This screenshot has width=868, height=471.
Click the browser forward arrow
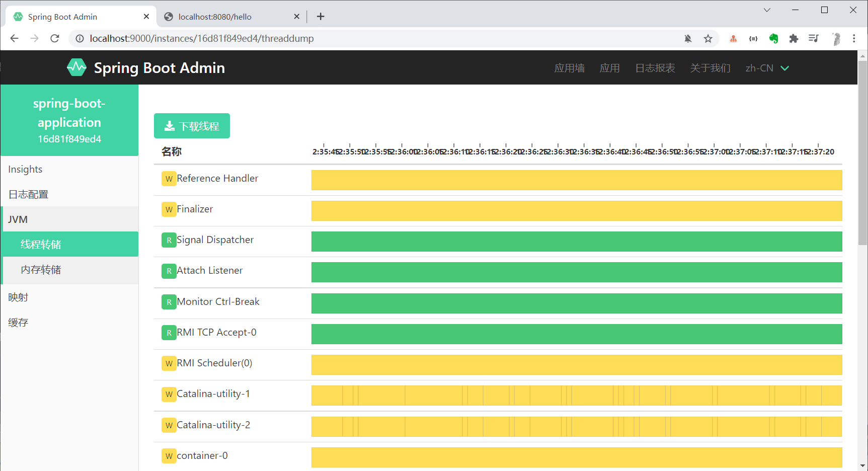coord(34,38)
